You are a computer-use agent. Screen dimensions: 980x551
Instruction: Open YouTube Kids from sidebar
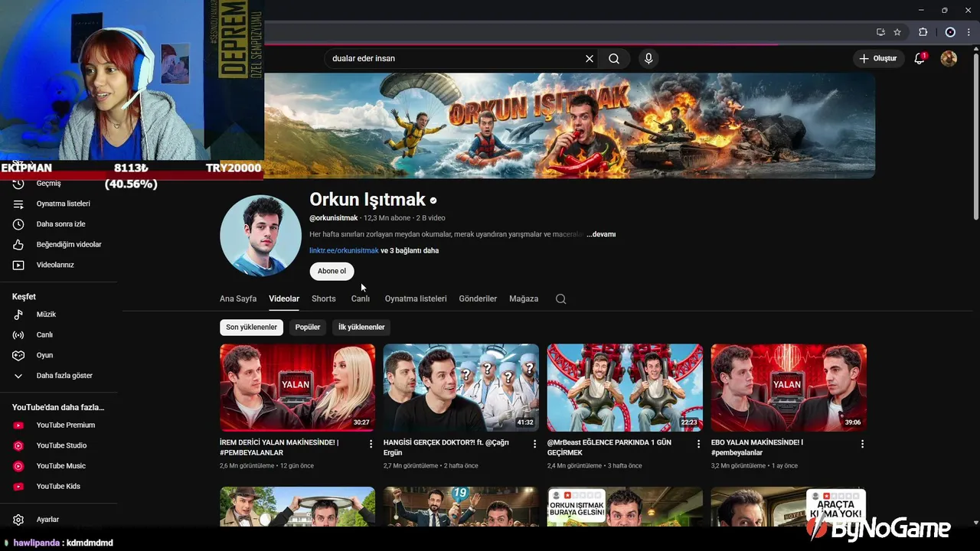click(x=59, y=486)
